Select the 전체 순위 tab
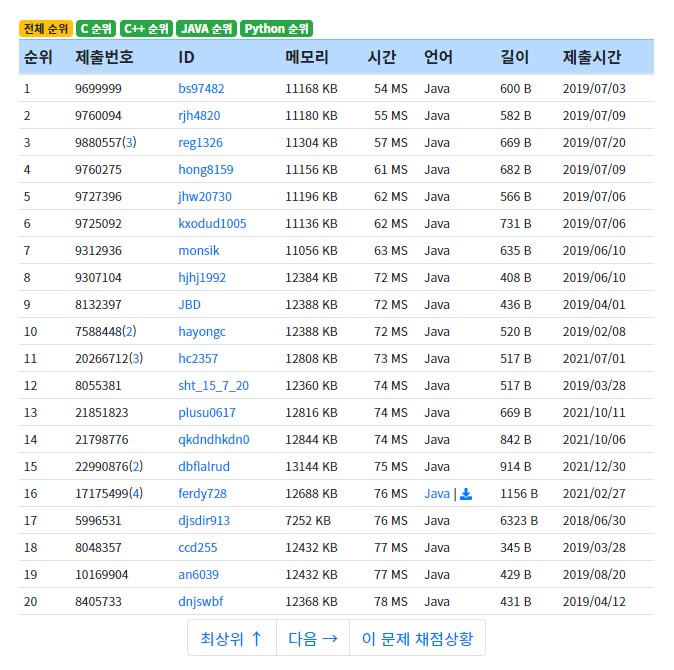674x670 pixels. (x=46, y=29)
